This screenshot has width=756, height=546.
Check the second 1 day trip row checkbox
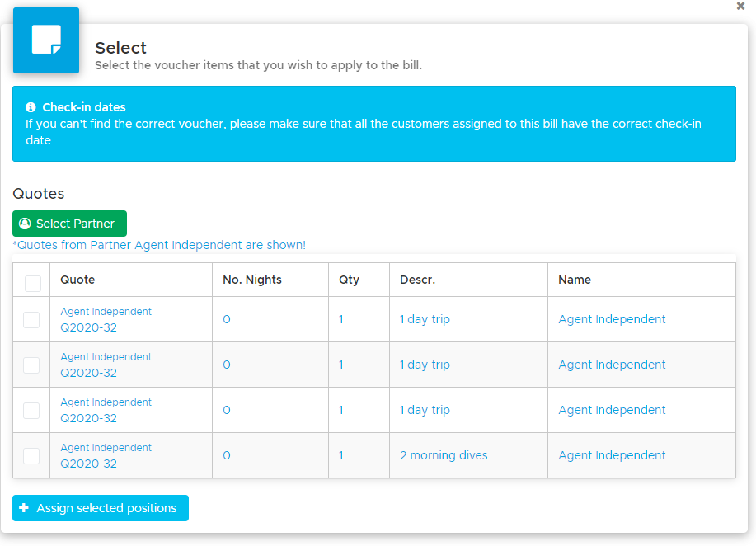(x=31, y=365)
